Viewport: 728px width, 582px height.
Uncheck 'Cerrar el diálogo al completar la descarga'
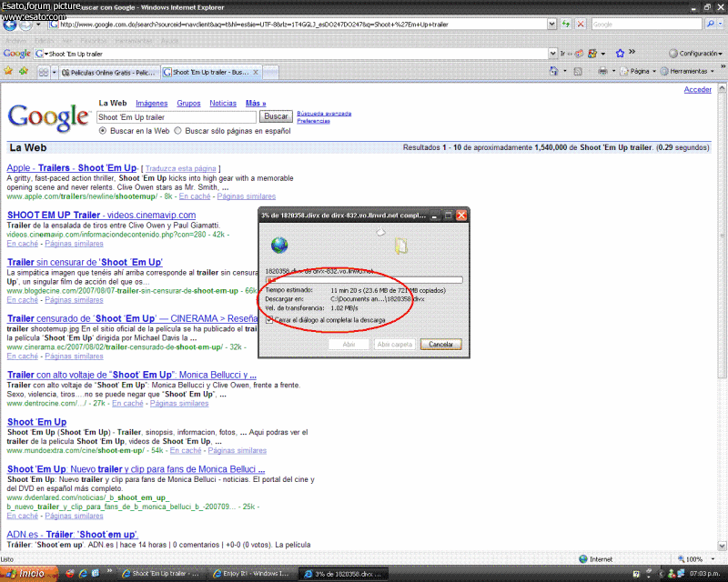(269, 319)
